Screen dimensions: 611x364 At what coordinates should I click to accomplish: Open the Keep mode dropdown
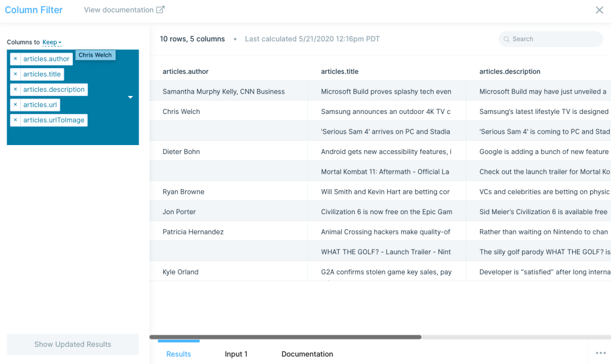click(51, 42)
